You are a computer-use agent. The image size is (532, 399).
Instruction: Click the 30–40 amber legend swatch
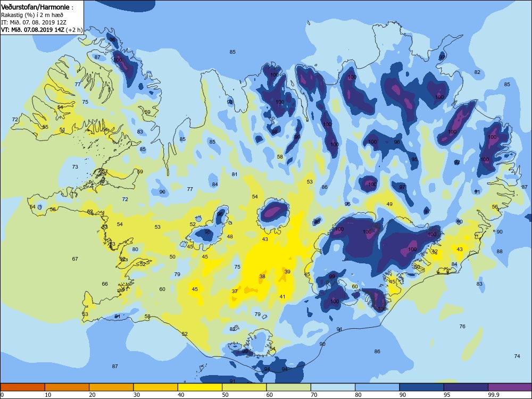click(x=156, y=387)
